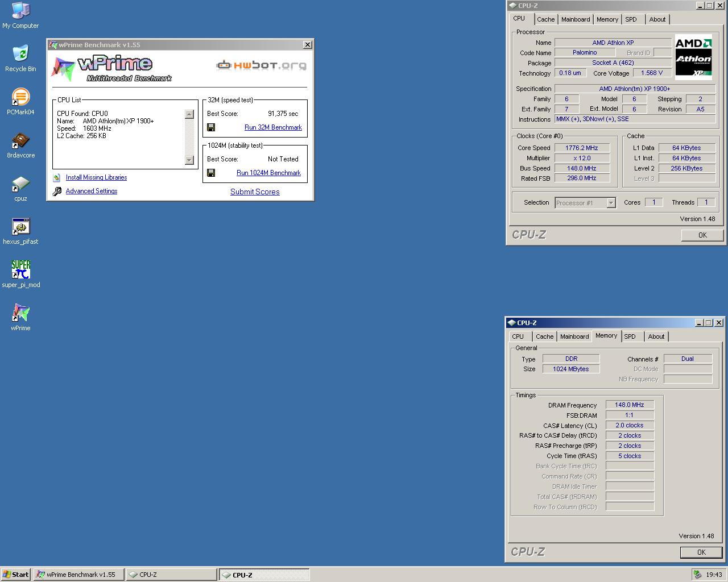Run the 1024M benchmark
Screen dimensions: 728x582
pyautogui.click(x=268, y=173)
